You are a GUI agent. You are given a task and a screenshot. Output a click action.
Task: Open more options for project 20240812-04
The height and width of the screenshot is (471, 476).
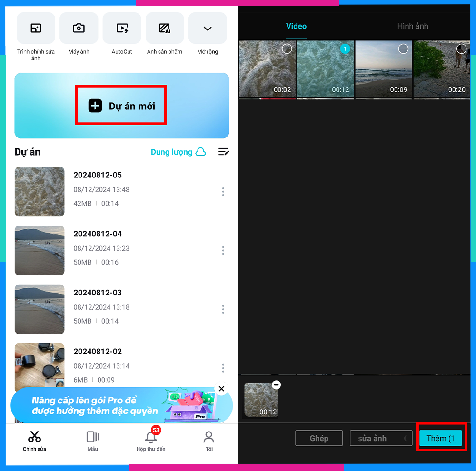click(x=223, y=250)
